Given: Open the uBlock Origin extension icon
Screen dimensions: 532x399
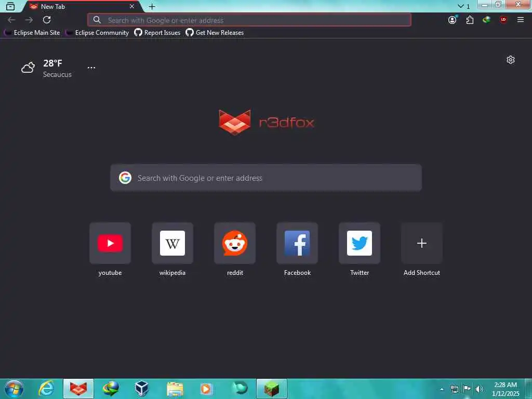Looking at the screenshot, I should click(503, 20).
